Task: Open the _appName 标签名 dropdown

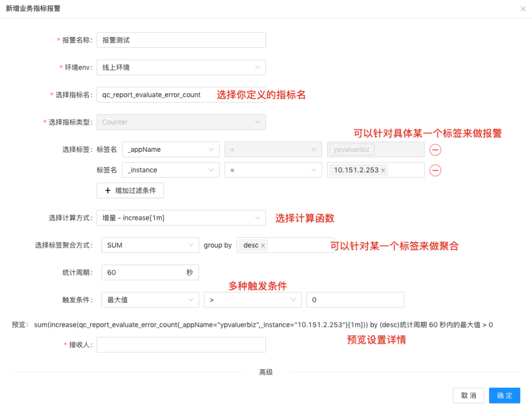Action: click(170, 149)
